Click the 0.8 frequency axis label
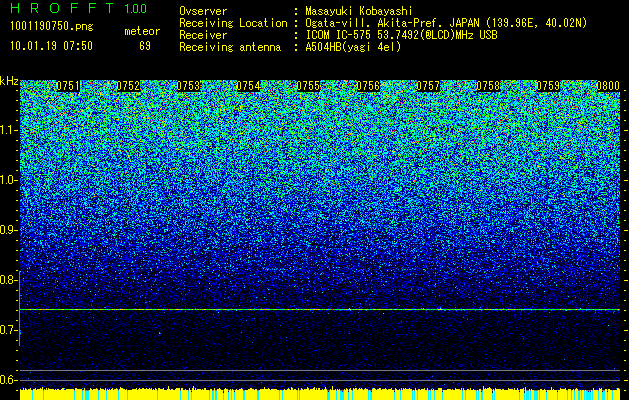629x400 pixels. tap(7, 280)
